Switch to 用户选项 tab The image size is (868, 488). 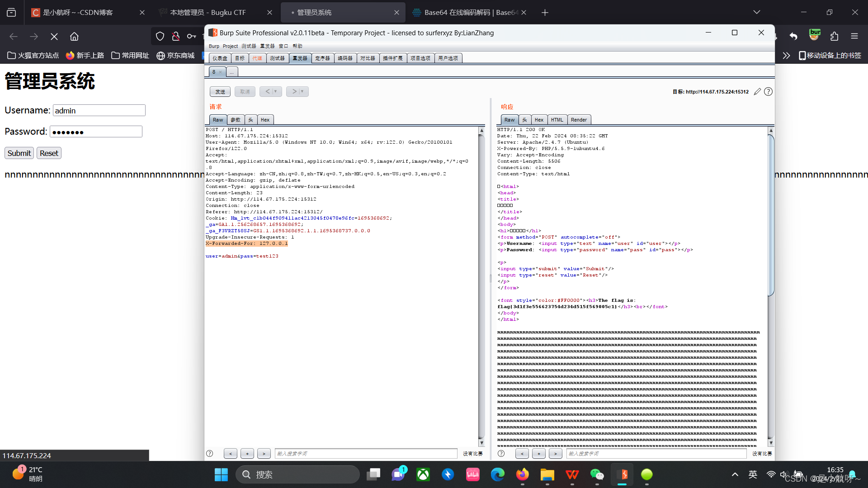click(448, 58)
